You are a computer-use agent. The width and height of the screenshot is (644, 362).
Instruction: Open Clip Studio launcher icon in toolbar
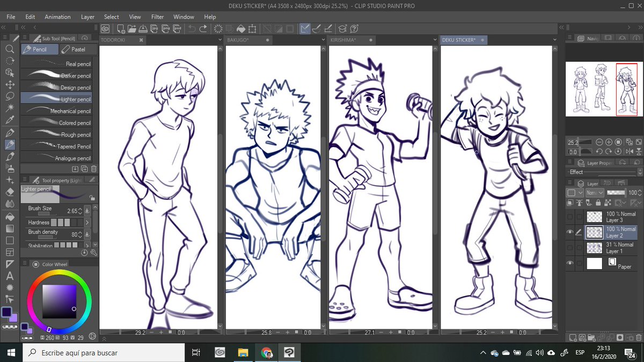[x=105, y=29]
